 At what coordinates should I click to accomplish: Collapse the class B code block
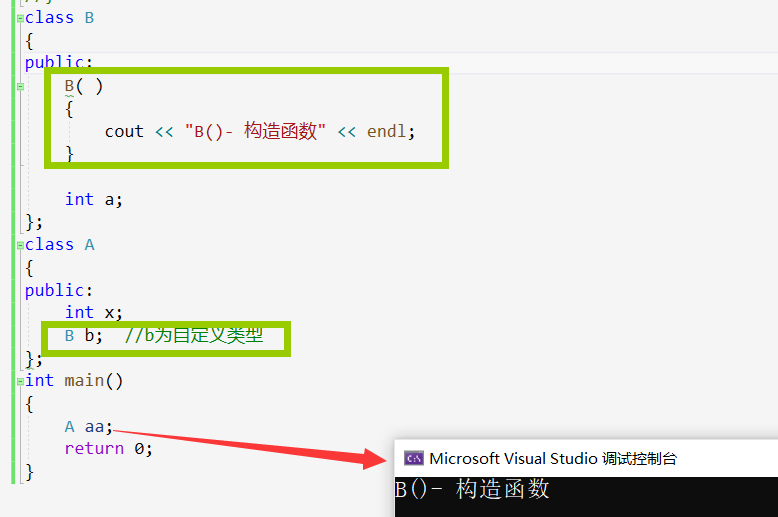tap(20, 18)
